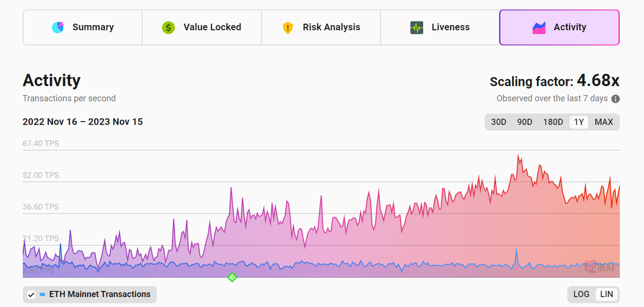644x307 pixels.
Task: Click the green diamond marker on chart axis
Action: point(232,277)
